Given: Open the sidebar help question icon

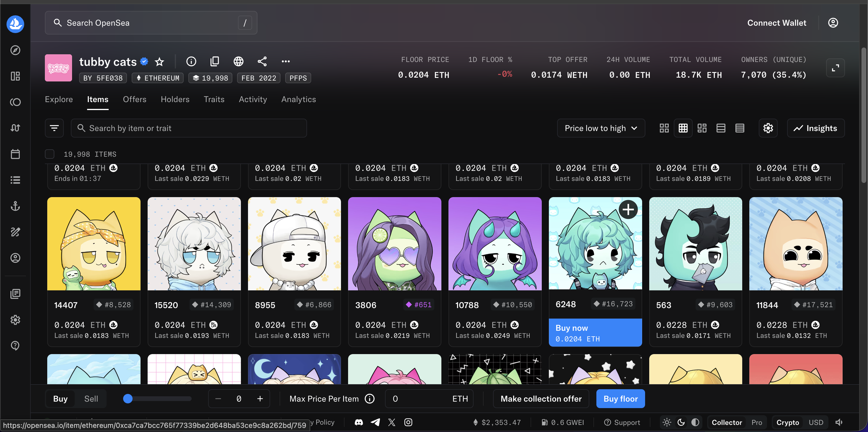Looking at the screenshot, I should pos(15,346).
